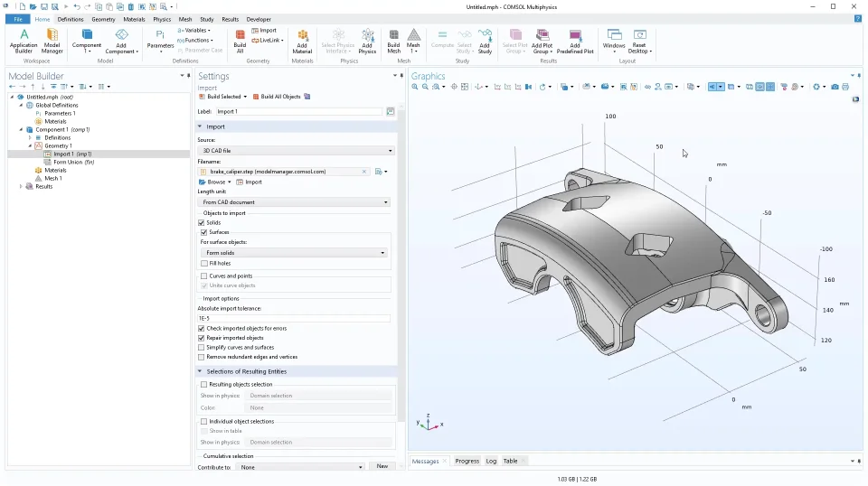Uncheck the Solids checkbox
Viewport: 868px width, 486px height.
(203, 222)
